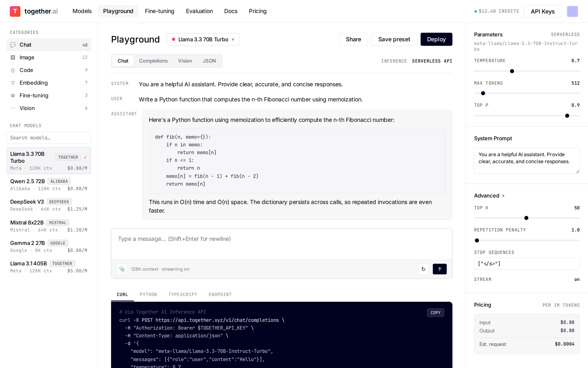The image size is (588, 368).
Task: Click the Est. request $0.0004 value
Action: point(565,344)
